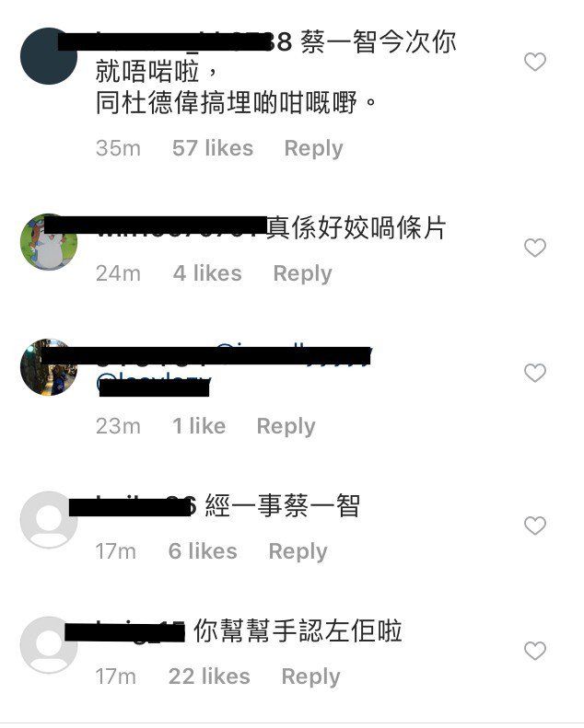This screenshot has height=728, width=584.
Task: Heart the 經一事蔡一智 comment
Action: tap(535, 526)
